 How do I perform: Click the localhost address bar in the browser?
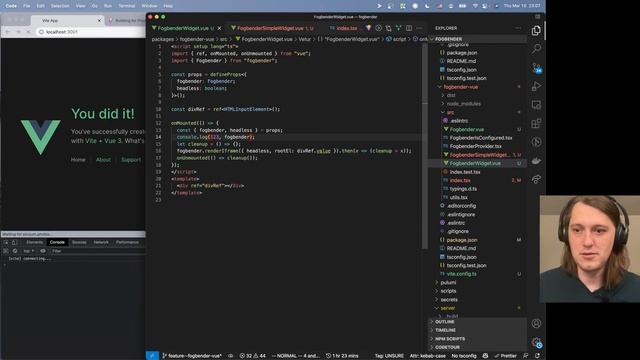click(x=90, y=32)
